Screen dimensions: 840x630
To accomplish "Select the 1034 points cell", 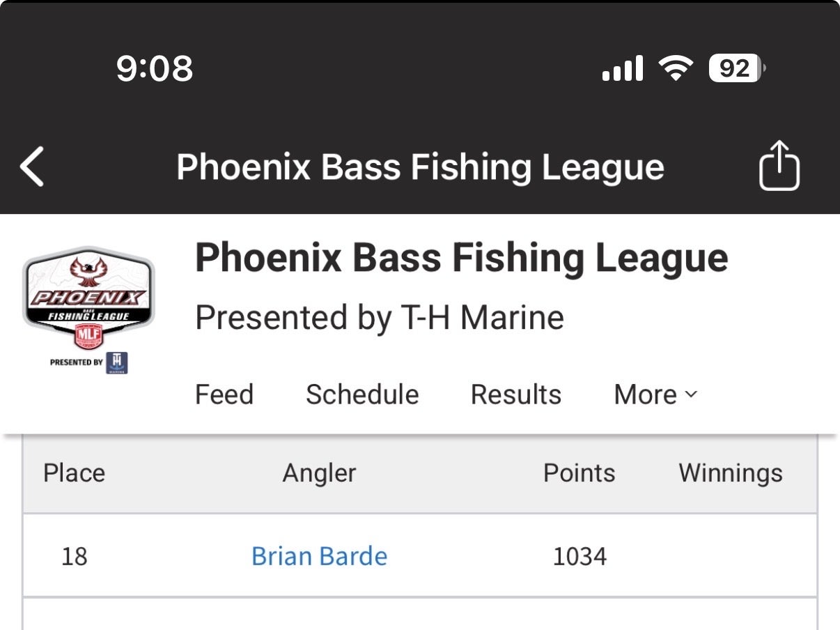I will tap(580, 556).
